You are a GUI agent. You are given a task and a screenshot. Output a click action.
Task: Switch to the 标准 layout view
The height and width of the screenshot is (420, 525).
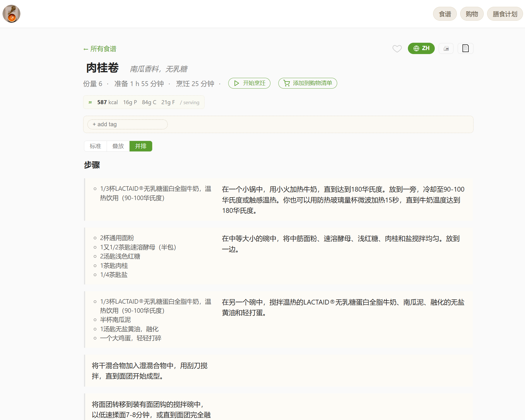click(95, 146)
